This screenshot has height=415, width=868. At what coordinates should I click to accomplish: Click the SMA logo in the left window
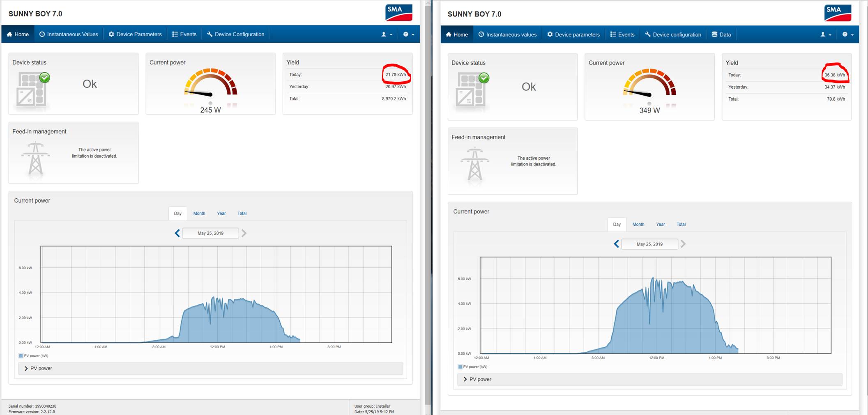398,13
